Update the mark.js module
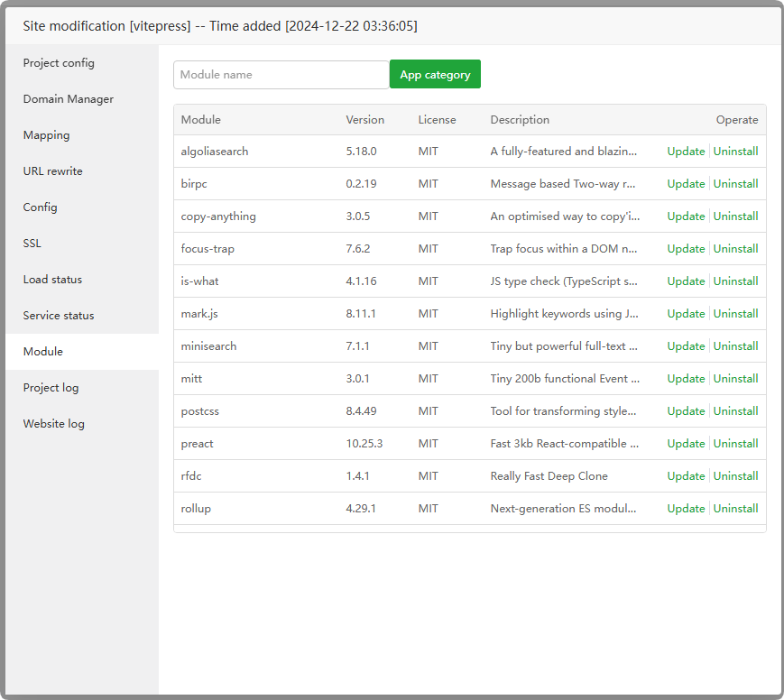 686,314
